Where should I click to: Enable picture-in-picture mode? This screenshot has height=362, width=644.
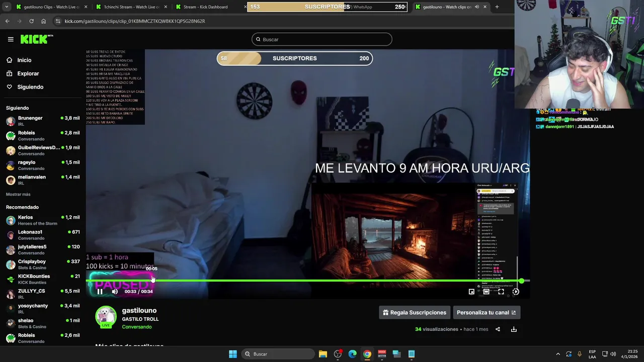(471, 292)
